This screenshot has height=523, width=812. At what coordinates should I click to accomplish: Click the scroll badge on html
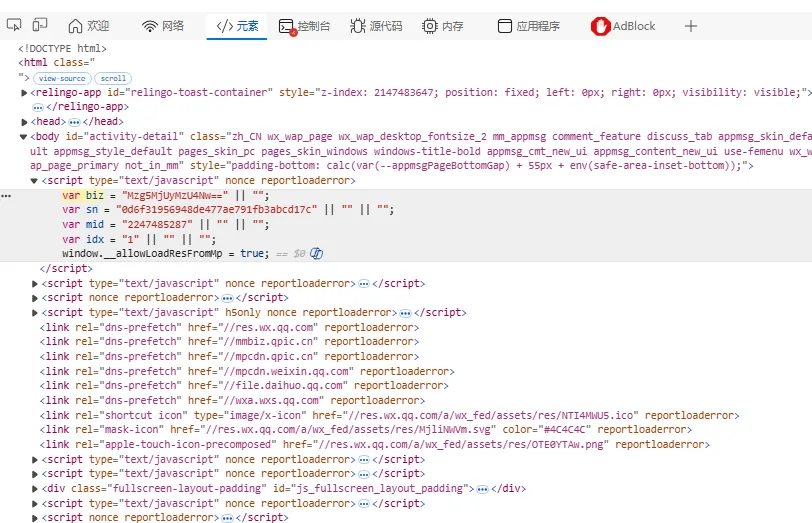tap(113, 78)
